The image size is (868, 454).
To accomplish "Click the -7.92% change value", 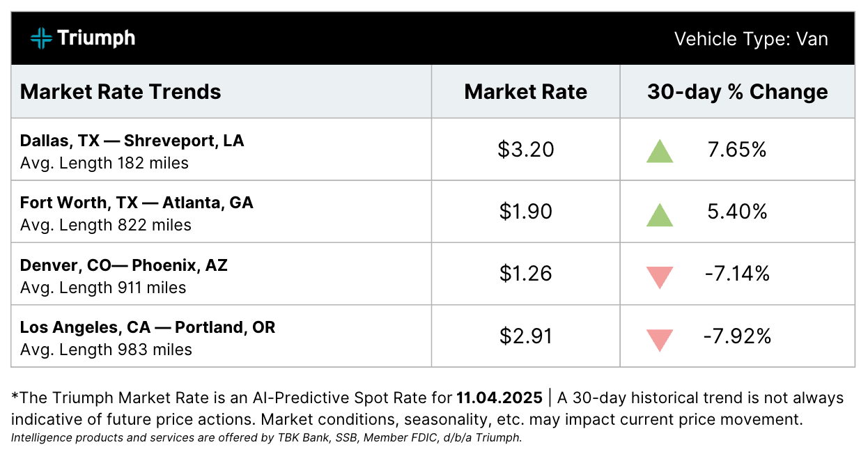I will pyautogui.click(x=737, y=336).
